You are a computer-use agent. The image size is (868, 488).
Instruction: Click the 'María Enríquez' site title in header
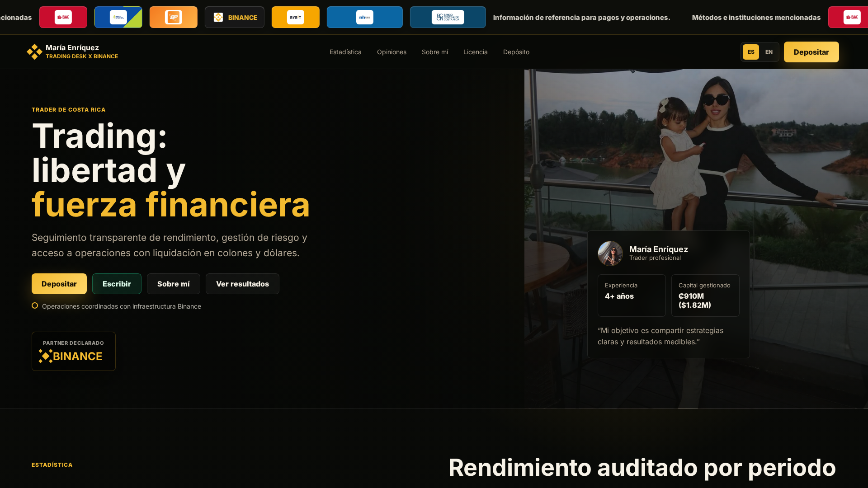point(72,47)
